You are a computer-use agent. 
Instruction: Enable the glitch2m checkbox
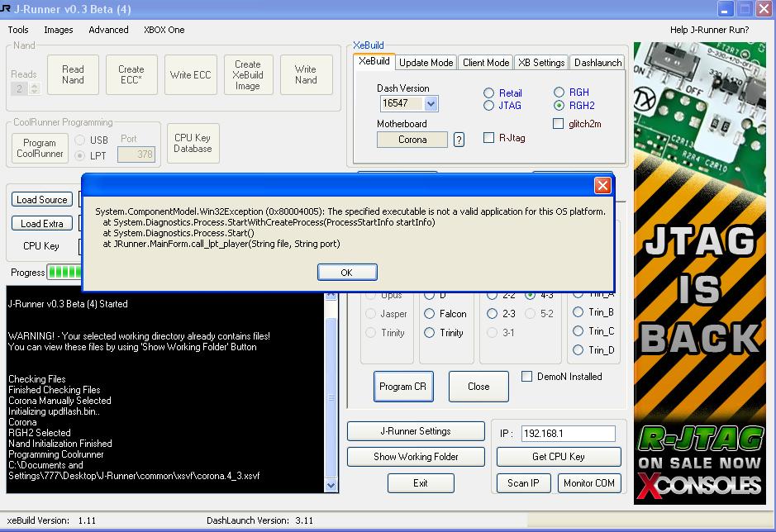pyautogui.click(x=559, y=124)
